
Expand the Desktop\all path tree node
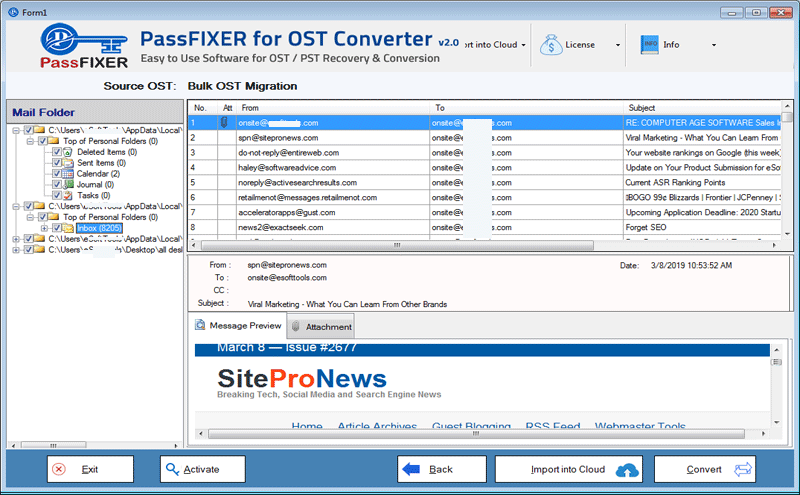click(x=16, y=250)
